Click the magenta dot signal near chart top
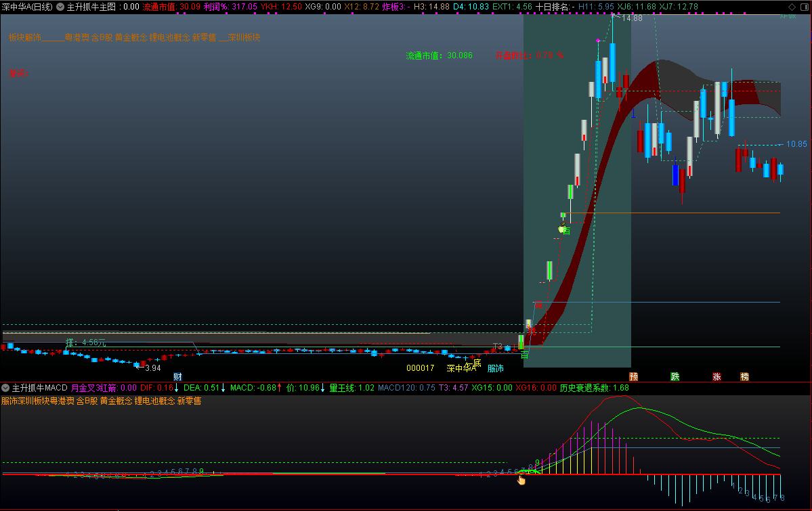Screen dimensions: 812x511 pos(598,41)
